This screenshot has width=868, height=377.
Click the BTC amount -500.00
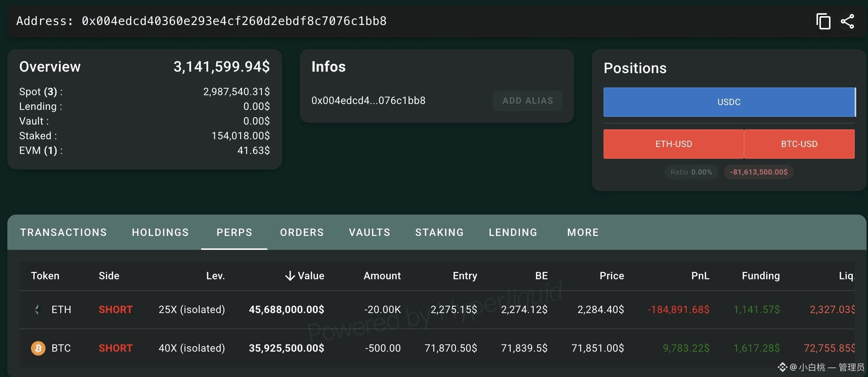(383, 348)
